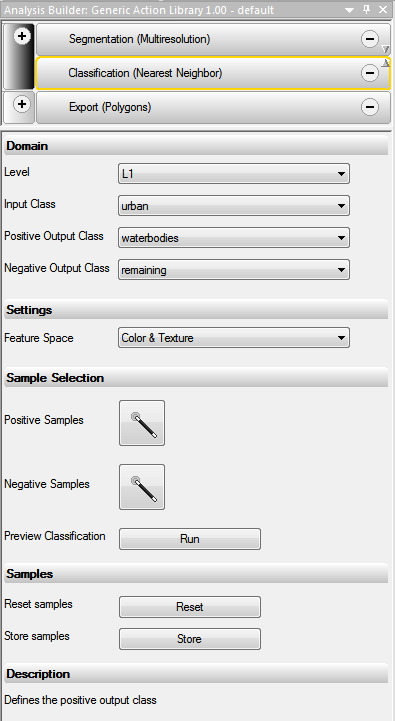Add action using top plus icon
Screen dimensions: 395x721
tap(22, 36)
